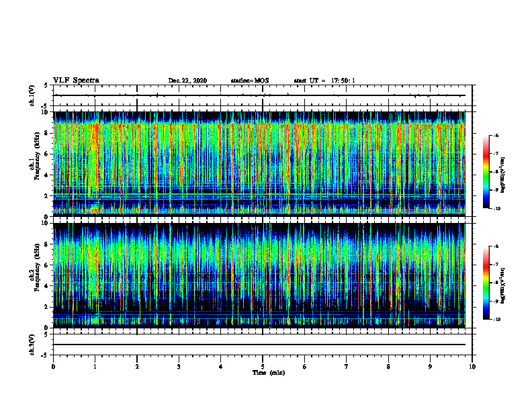Click the ch.2 spectrogram panel
The height and width of the screenshot is (411, 532).
tap(259, 275)
